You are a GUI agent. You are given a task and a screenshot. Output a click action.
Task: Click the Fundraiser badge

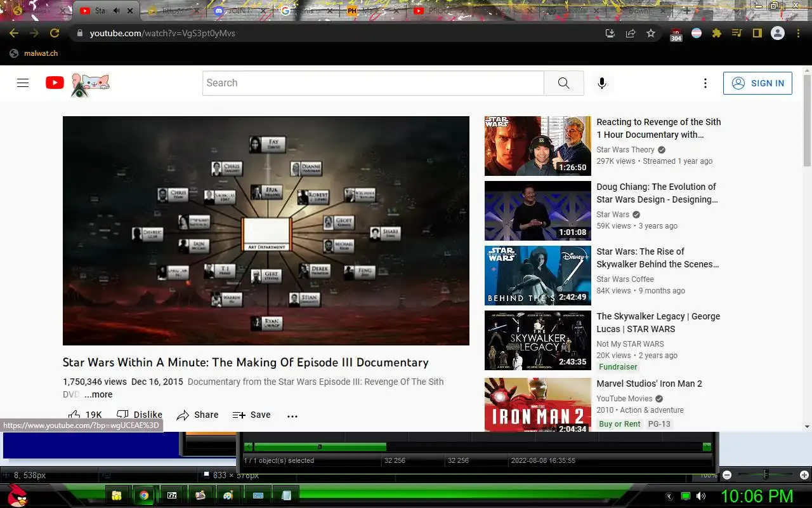point(618,367)
